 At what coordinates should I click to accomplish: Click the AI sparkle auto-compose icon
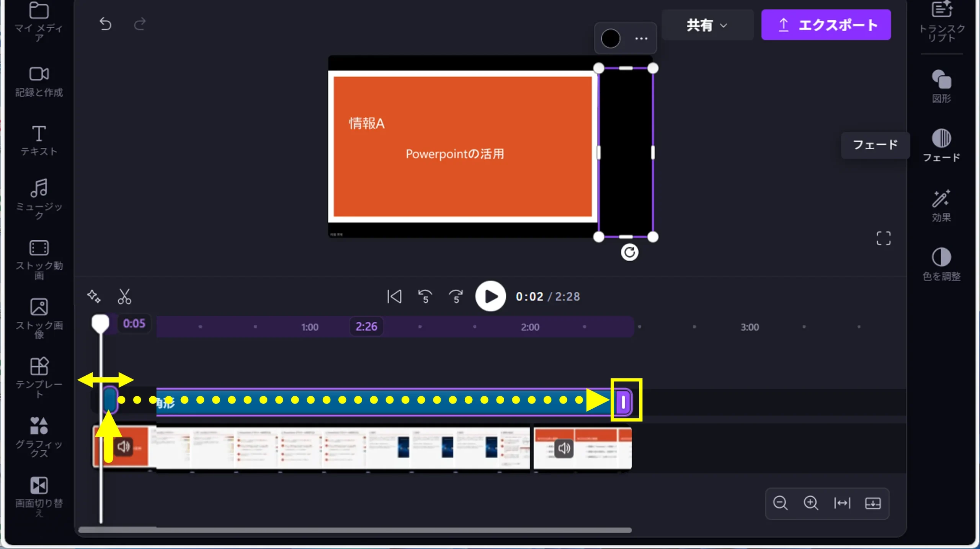pyautogui.click(x=94, y=296)
